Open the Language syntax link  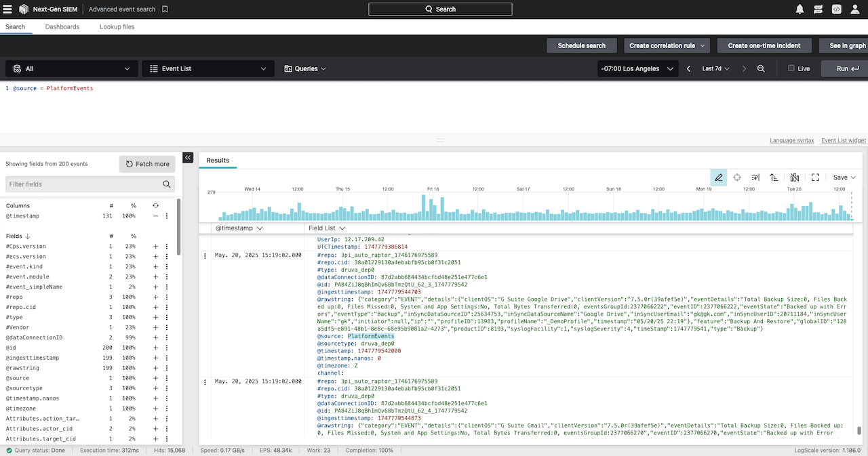click(792, 140)
